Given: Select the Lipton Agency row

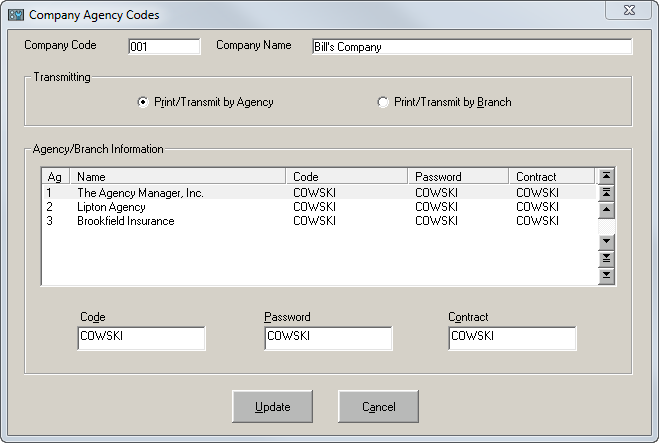Looking at the screenshot, I should point(111,207).
